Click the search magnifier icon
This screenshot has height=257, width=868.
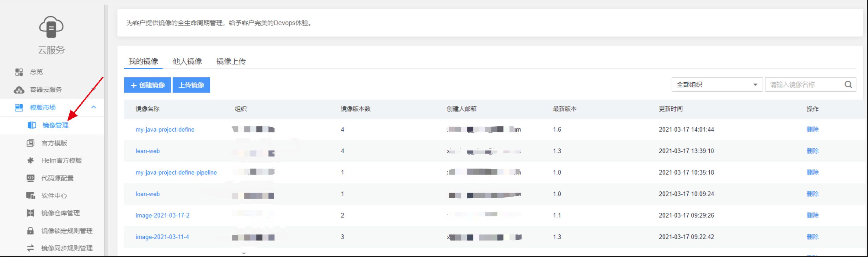(x=848, y=85)
